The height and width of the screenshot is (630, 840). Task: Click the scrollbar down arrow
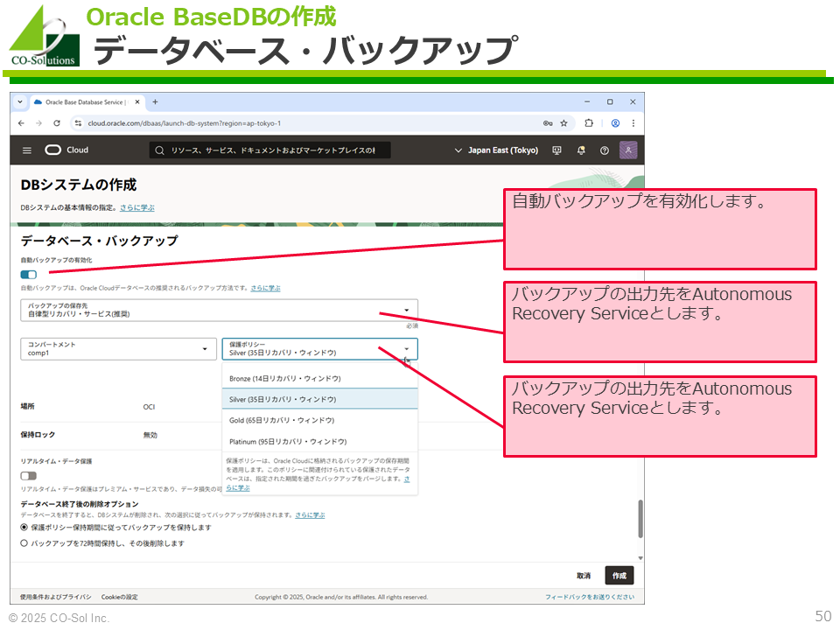[x=640, y=557]
